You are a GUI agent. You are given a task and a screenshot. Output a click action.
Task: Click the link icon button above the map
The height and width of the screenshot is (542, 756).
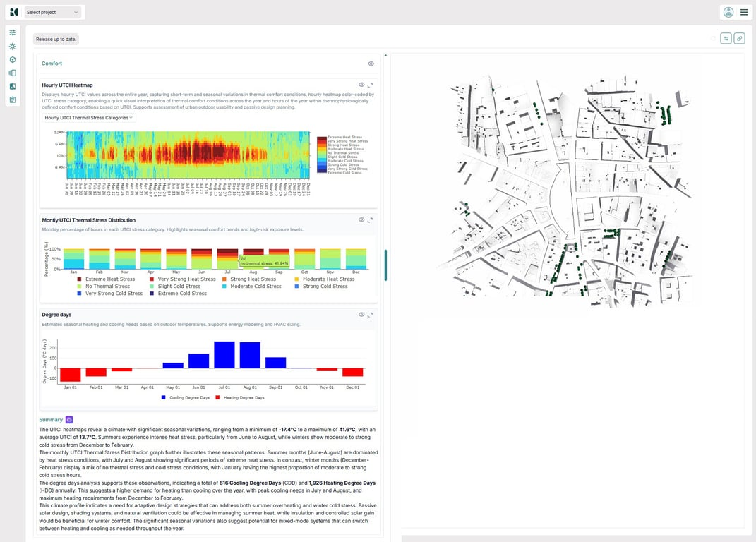739,38
